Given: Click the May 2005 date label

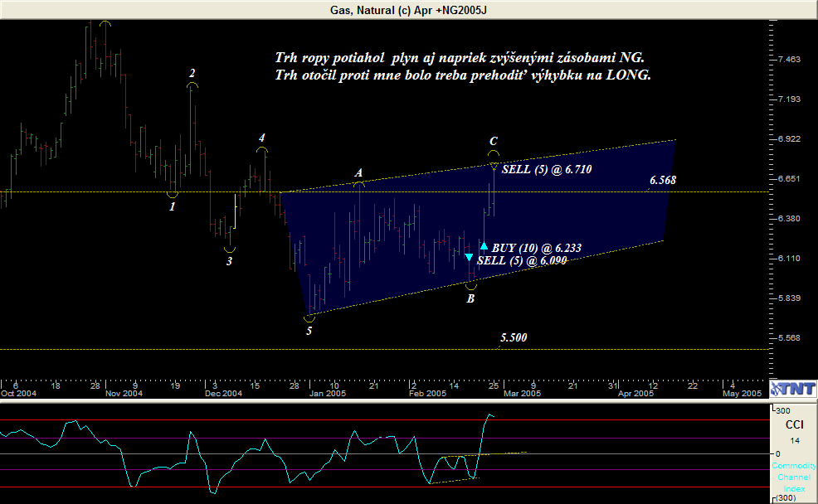Looking at the screenshot, I should (742, 394).
